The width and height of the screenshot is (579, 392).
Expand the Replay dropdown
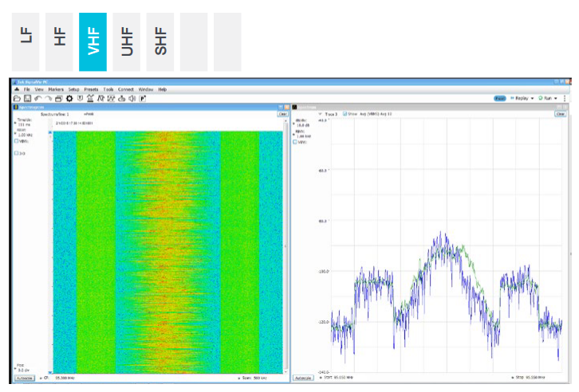[523, 98]
